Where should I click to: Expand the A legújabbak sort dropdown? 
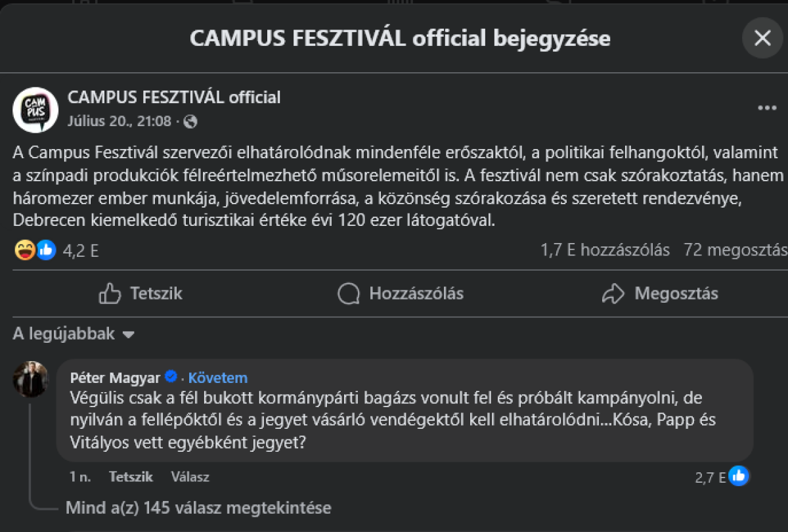(73, 334)
